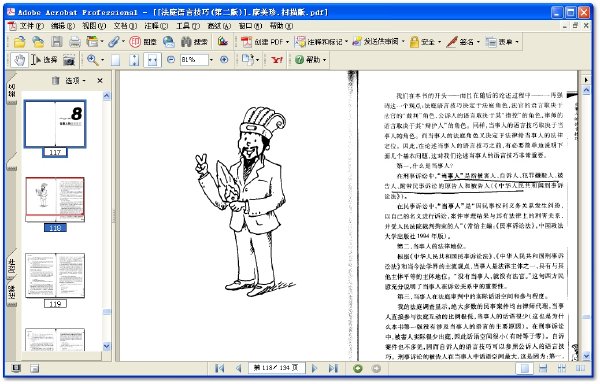Click the Organizer icon in the toolbar
The width and height of the screenshot is (600, 384).
pos(92,41)
